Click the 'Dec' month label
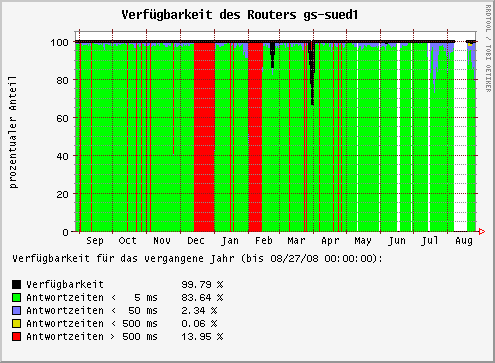The image size is (495, 363). tap(196, 241)
